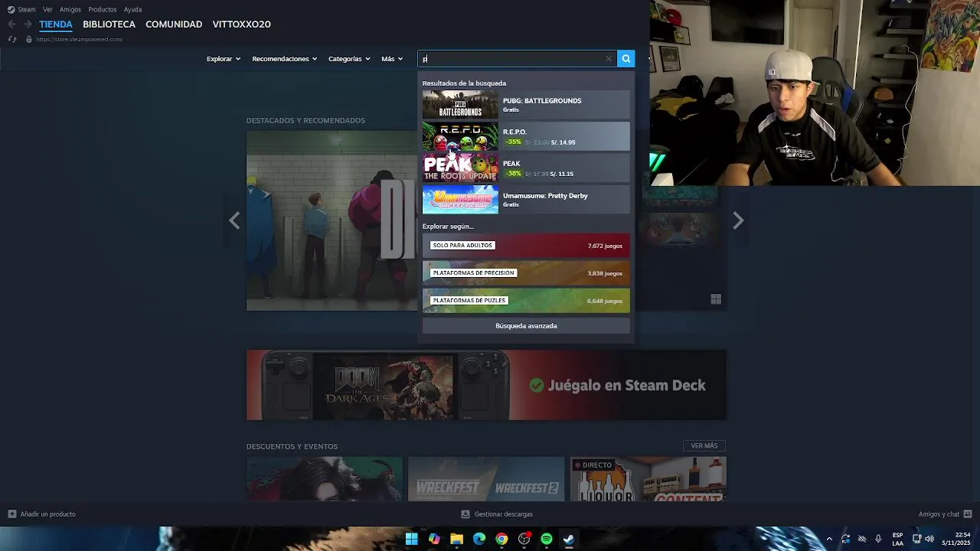Open the OBS Studio taskbar icon
This screenshot has height=551, width=980.
coord(524,539)
